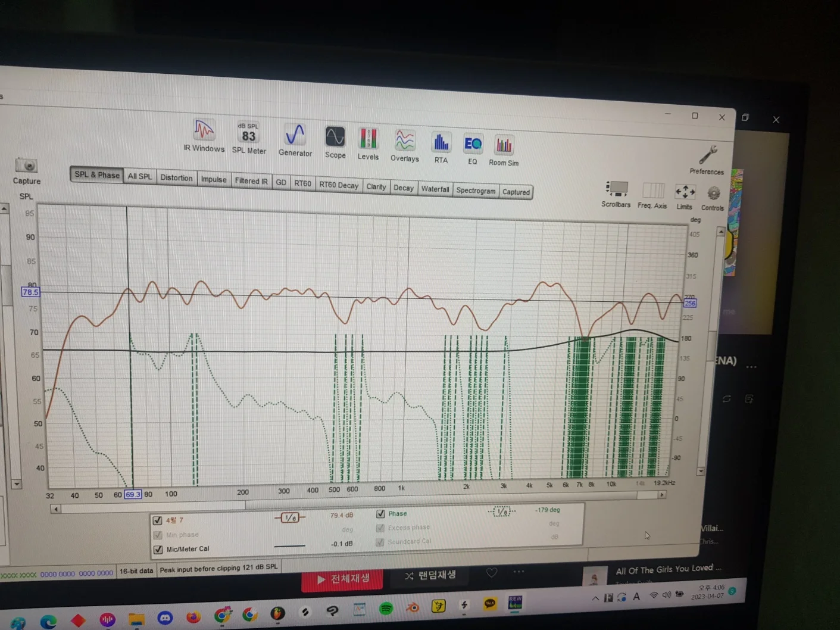
Task: Click the 랜덤재생 shuffle button
Action: [430, 575]
